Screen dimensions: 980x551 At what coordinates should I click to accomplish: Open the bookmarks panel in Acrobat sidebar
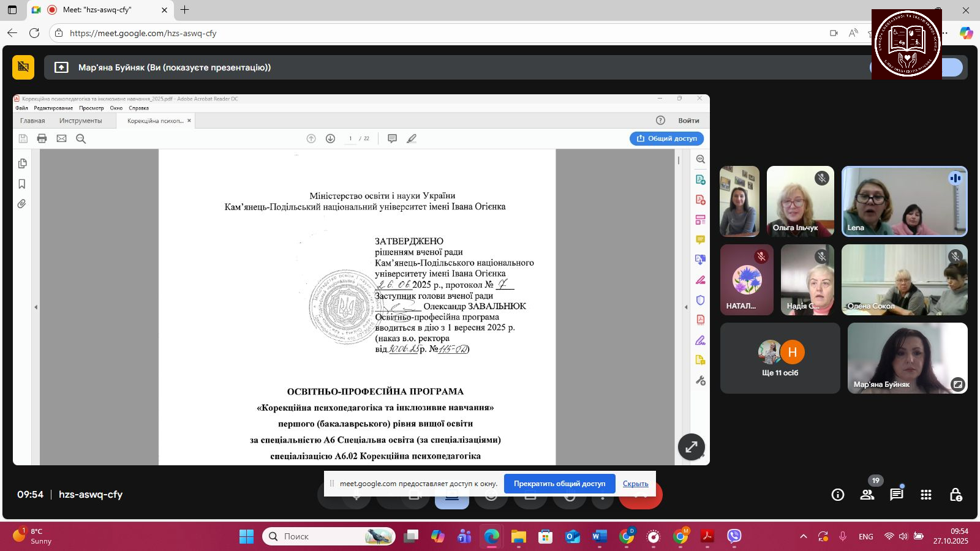[x=22, y=184]
